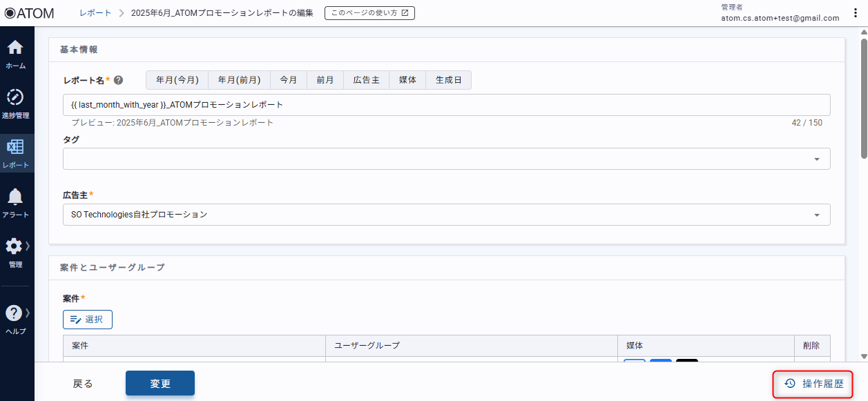Open the このページの使い方 link

click(369, 13)
